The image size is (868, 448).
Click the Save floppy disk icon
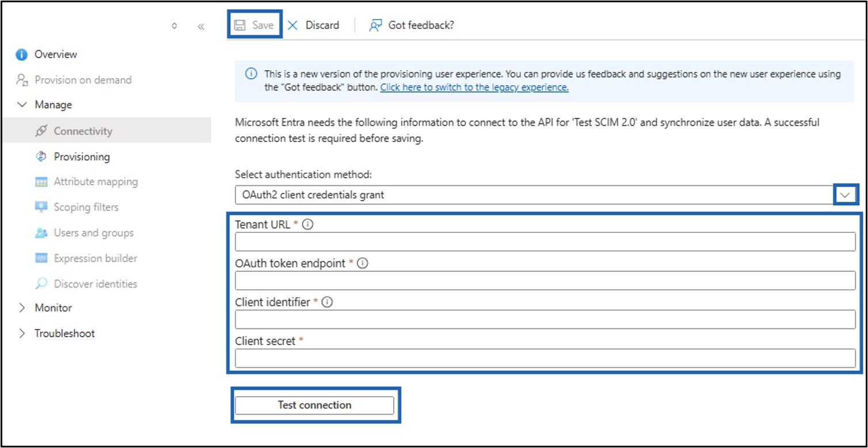click(240, 25)
